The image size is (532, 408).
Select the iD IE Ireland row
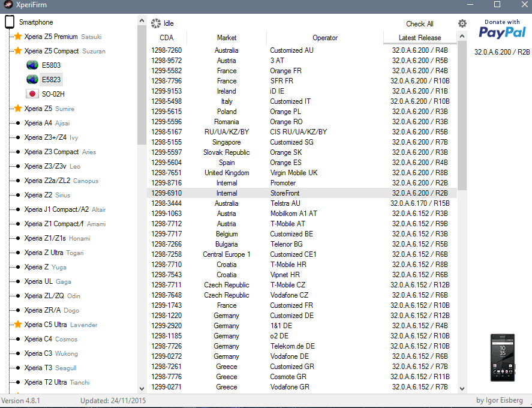(302, 91)
